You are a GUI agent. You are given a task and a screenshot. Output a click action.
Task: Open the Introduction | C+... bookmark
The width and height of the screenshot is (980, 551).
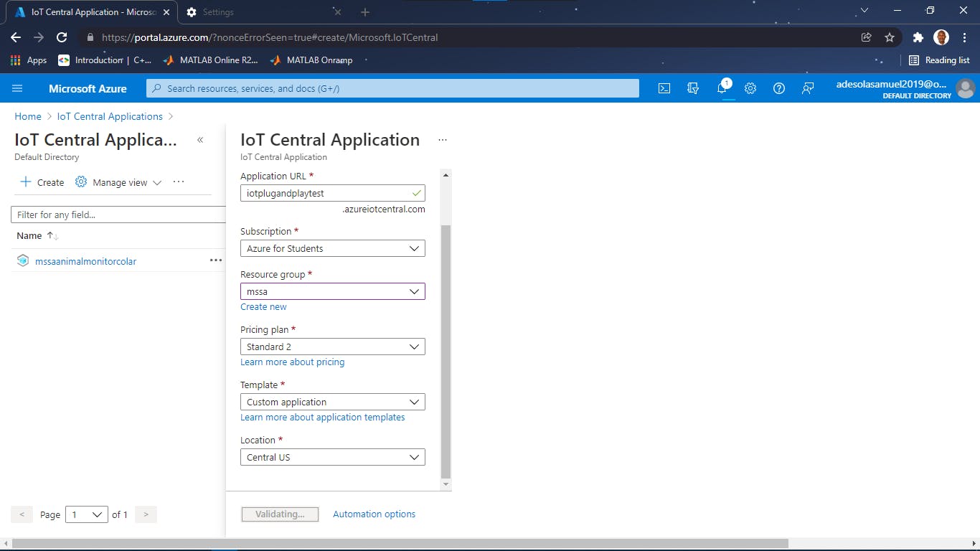pyautogui.click(x=105, y=60)
